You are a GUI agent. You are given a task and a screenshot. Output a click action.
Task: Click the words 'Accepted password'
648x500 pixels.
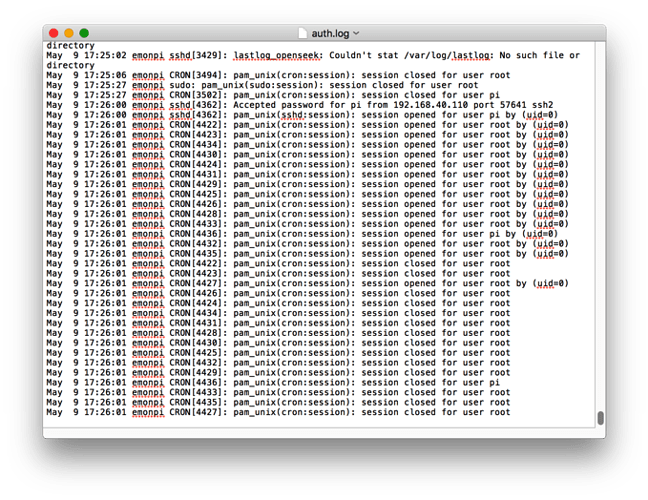(x=278, y=105)
